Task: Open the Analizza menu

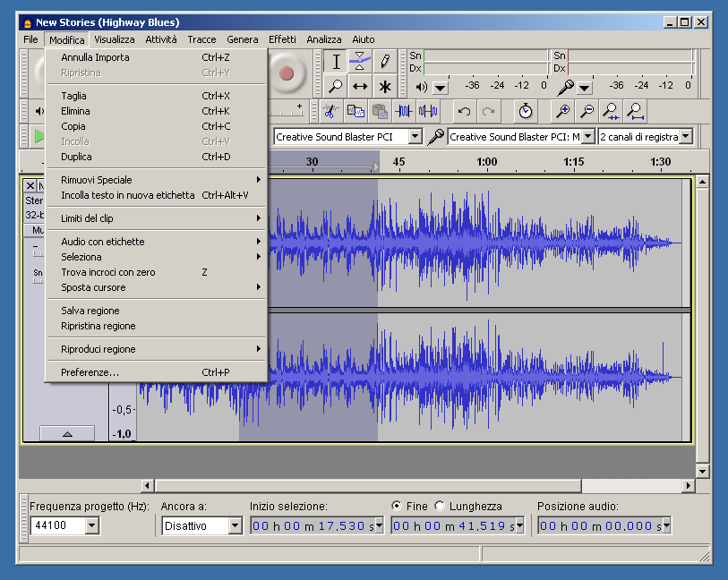Action: [323, 39]
